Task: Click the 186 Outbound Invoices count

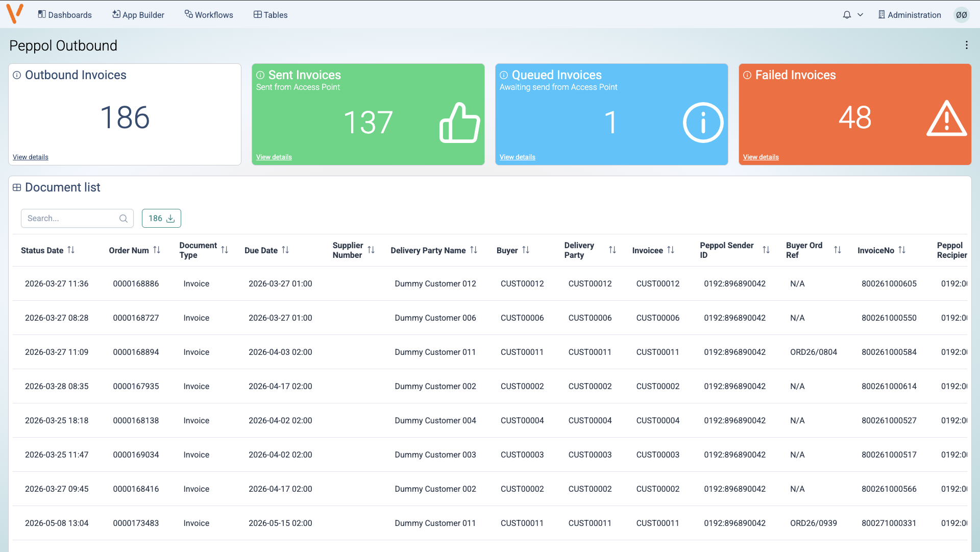Action: point(125,117)
